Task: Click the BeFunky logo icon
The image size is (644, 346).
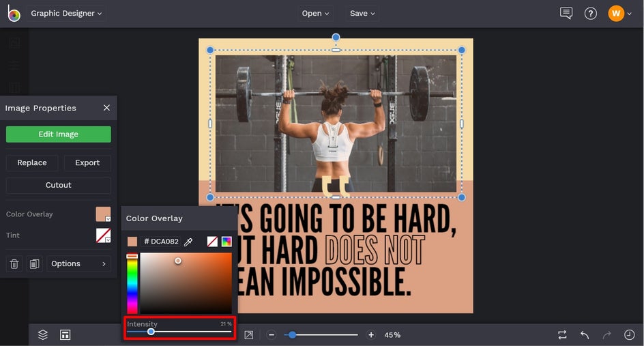Action: 14,14
